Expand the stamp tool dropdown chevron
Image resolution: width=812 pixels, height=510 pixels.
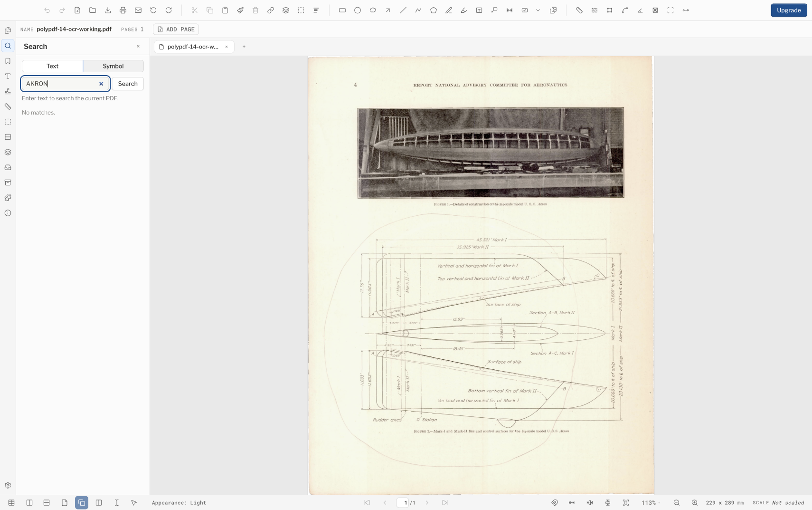pyautogui.click(x=538, y=10)
